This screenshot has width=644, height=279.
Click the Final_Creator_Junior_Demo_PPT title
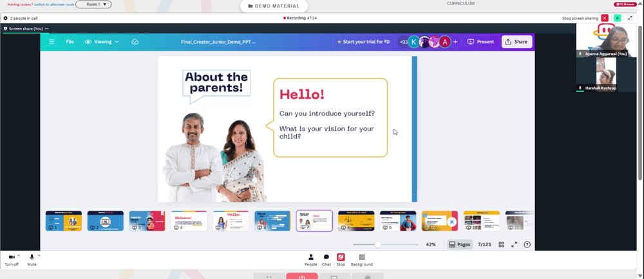coord(218,42)
